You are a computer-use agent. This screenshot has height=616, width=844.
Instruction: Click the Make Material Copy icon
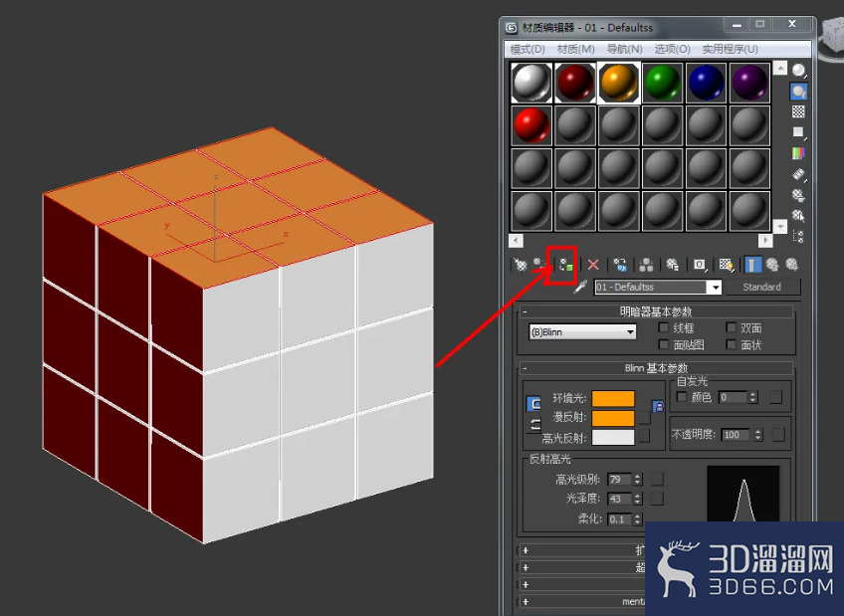click(x=620, y=265)
